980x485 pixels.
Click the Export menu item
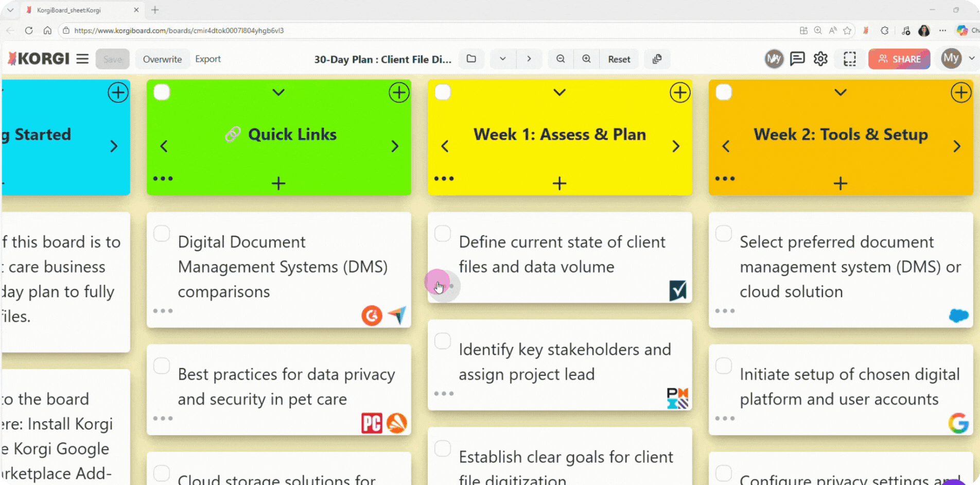tap(208, 59)
